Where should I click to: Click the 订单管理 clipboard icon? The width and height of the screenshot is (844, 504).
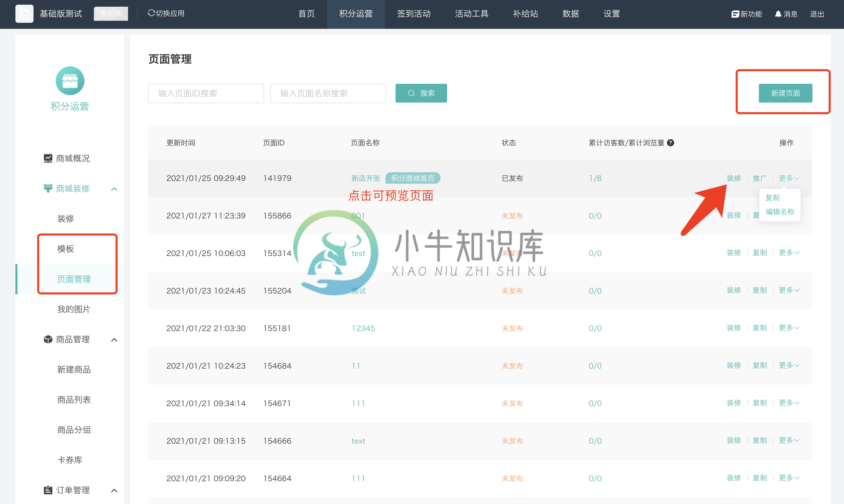(x=48, y=490)
